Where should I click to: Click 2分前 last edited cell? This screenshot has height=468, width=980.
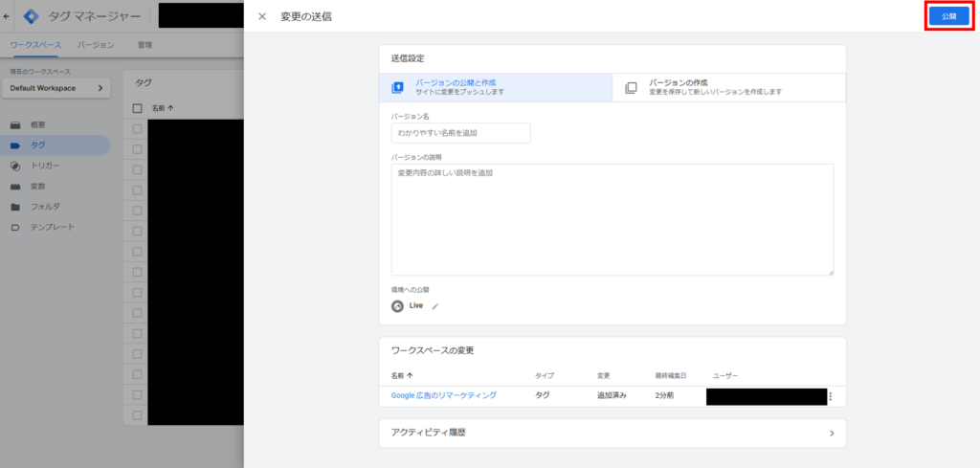(x=664, y=395)
